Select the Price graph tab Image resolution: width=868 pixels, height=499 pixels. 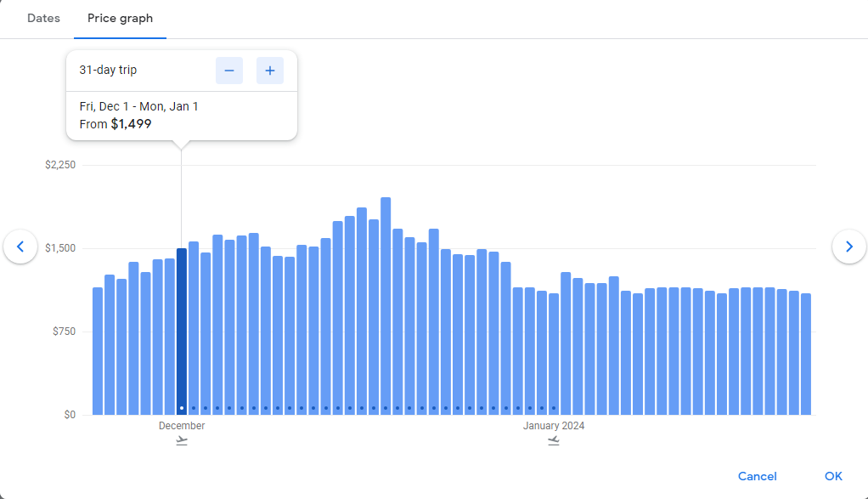[120, 19]
